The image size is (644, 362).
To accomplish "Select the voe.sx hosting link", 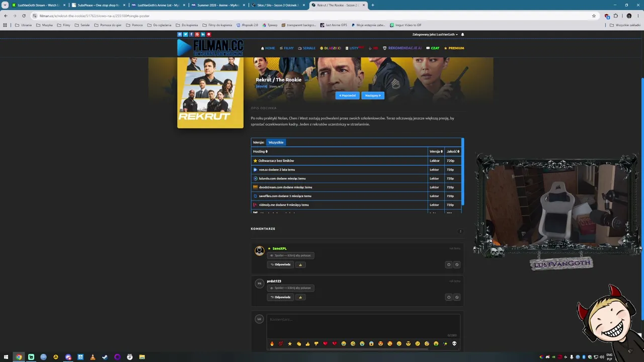I will [277, 170].
